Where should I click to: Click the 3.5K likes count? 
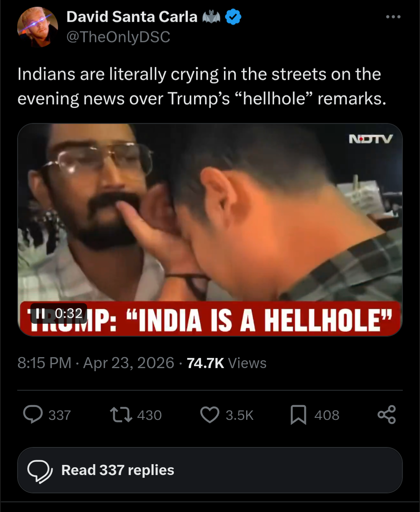tap(240, 415)
